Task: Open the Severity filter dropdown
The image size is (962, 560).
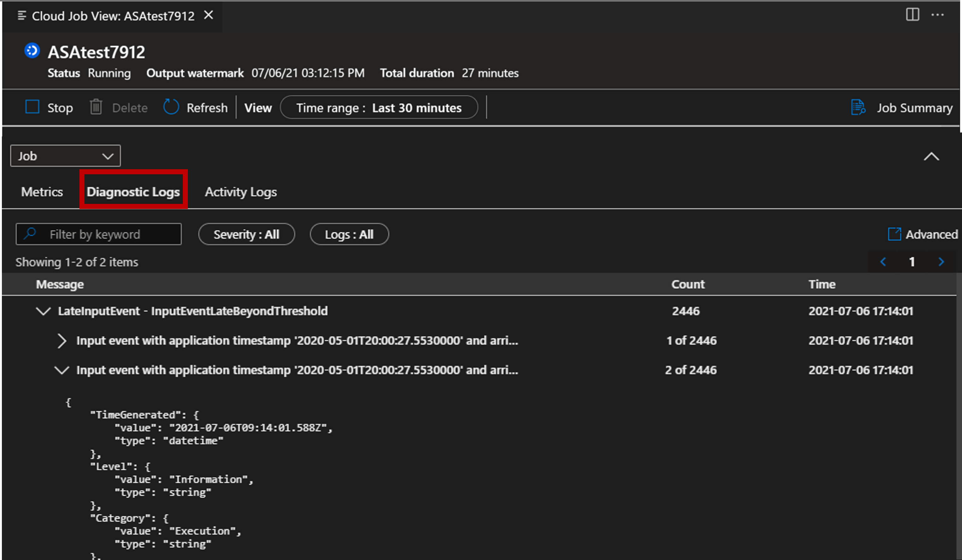Action: pos(246,234)
